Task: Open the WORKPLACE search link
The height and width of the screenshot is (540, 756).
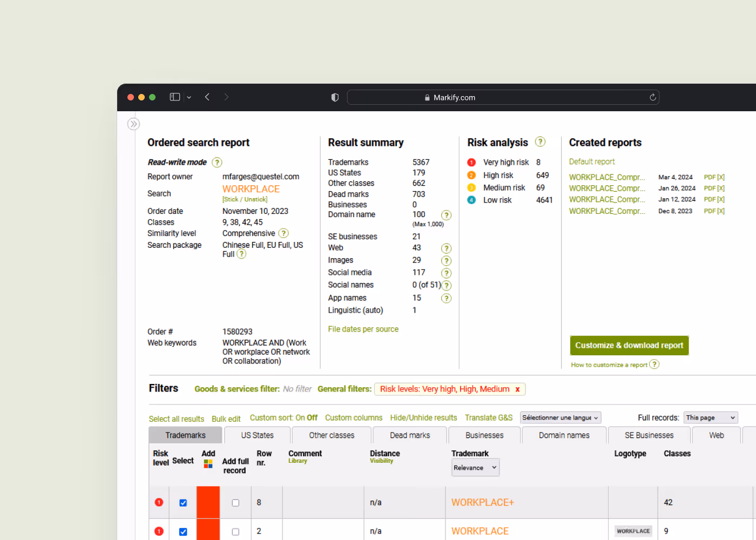Action: 251,189
